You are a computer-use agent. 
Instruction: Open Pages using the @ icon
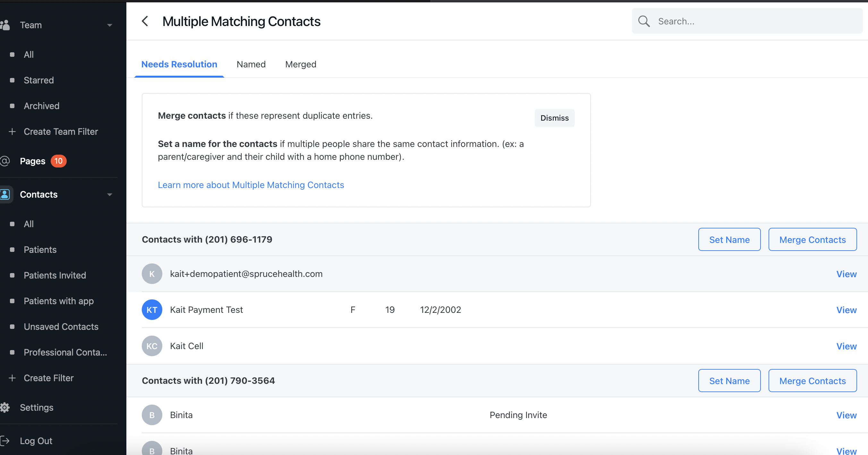click(5, 161)
